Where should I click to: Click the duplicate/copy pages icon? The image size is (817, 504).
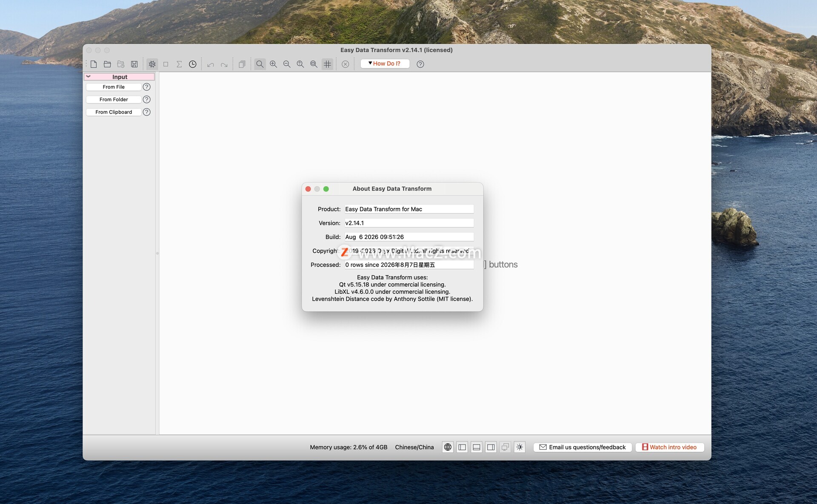point(242,64)
